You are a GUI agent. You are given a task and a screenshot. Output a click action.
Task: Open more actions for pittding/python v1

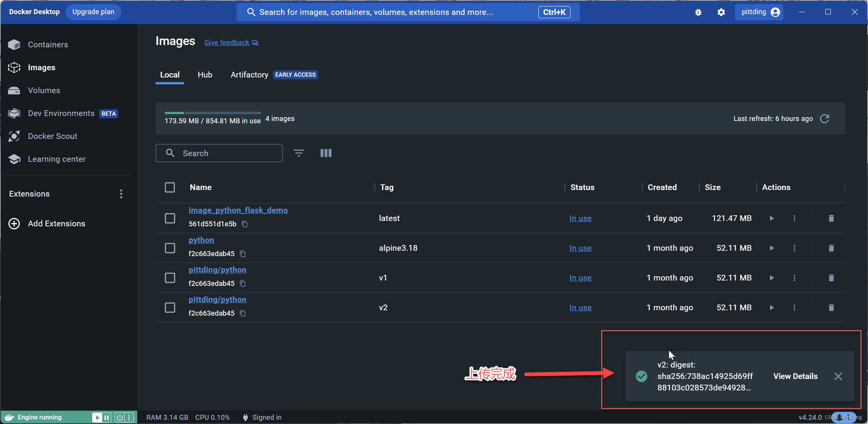coord(794,278)
